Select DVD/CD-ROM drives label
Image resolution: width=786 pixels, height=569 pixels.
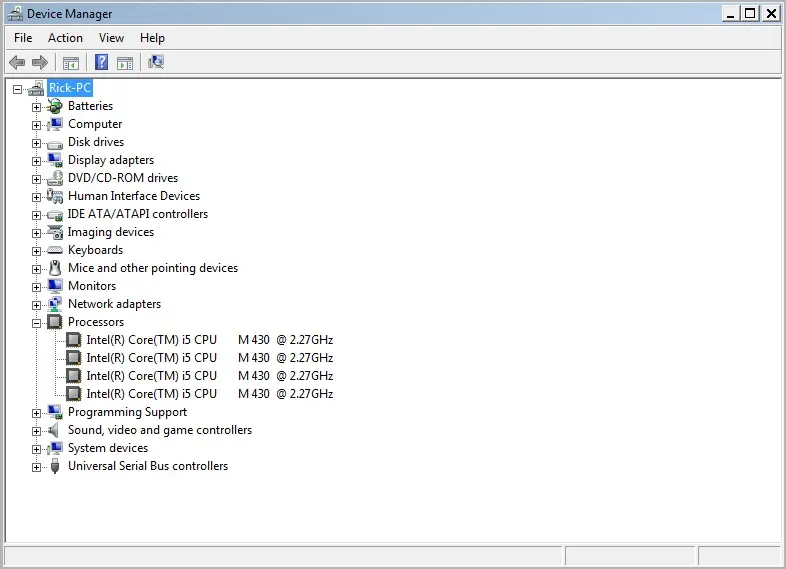tap(123, 178)
